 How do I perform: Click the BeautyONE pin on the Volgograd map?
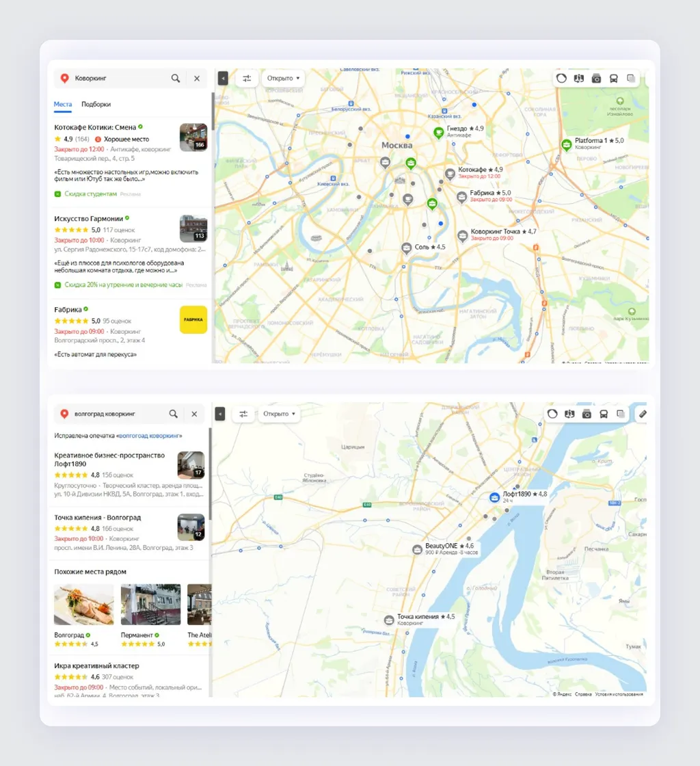[417, 550]
